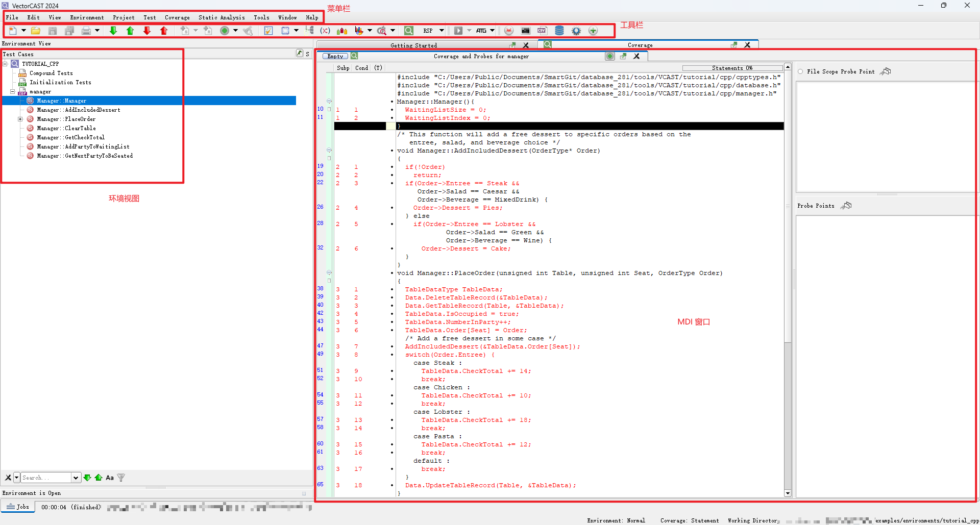Click the Open folder icon
This screenshot has width=980, height=525.
[x=36, y=31]
